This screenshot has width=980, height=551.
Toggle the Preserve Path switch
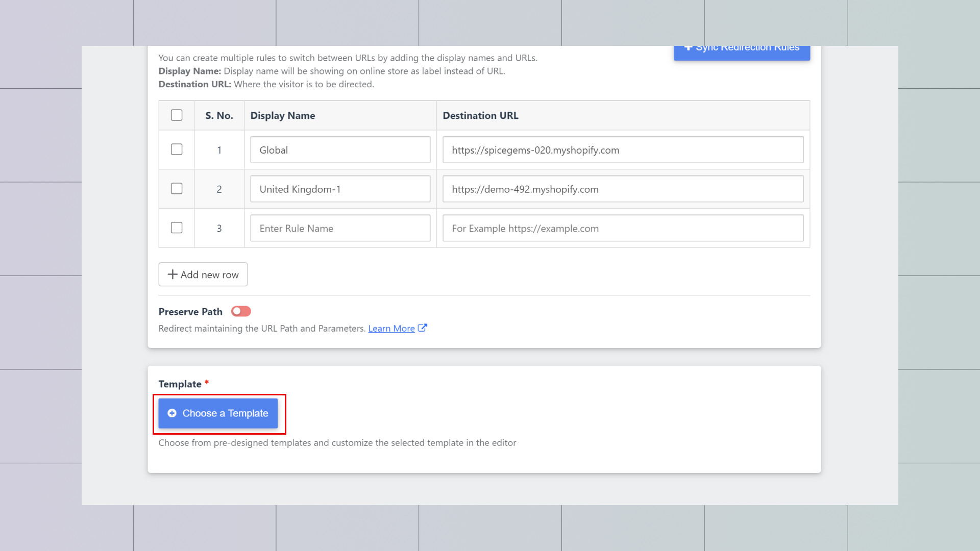click(241, 311)
